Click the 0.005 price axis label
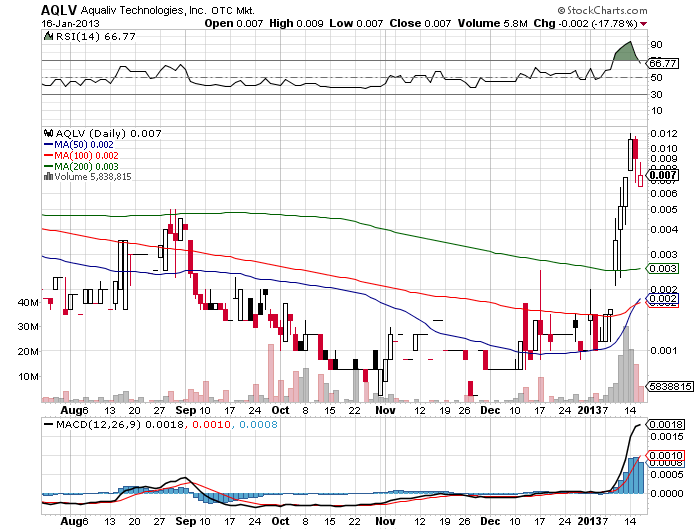The height and width of the screenshot is (530, 700). pyautogui.click(x=664, y=209)
